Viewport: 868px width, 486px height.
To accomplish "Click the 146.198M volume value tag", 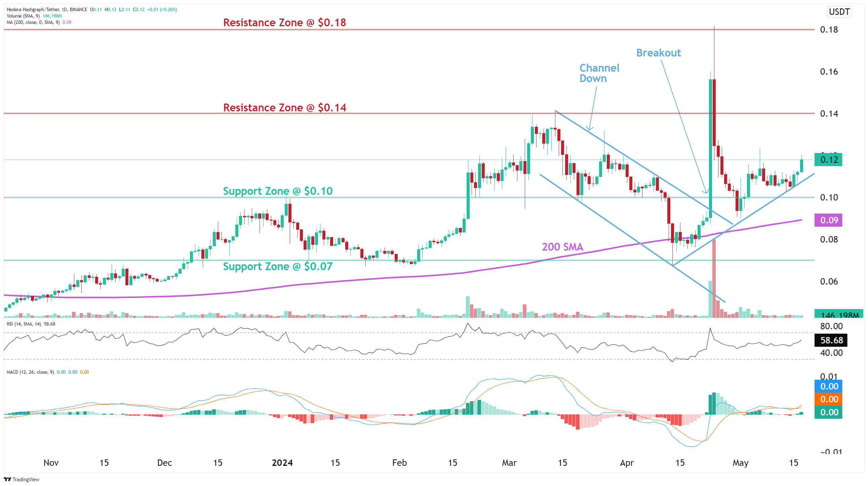I will coord(839,314).
